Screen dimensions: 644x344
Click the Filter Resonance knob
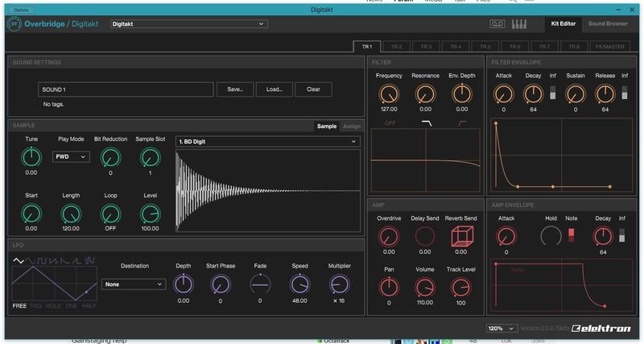425,94
